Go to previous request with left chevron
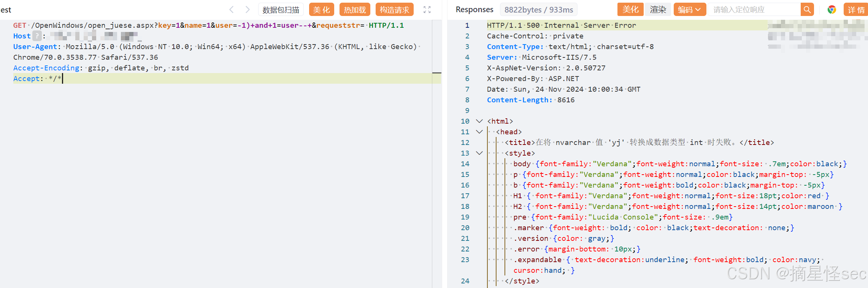Viewport: 868px width, 288px height. 231,10
